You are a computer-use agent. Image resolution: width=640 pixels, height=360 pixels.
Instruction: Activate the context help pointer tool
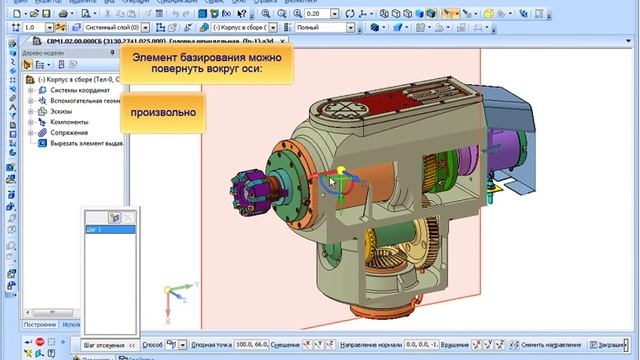242,13
